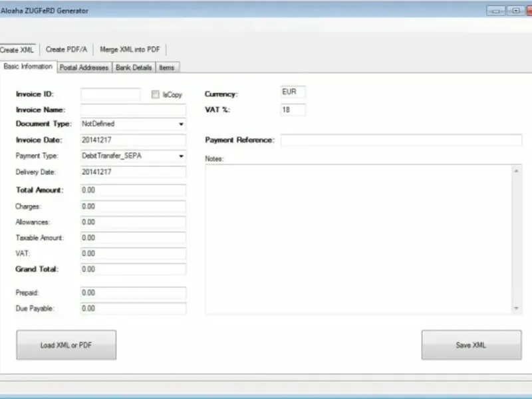Focus the Taxable Amount field
The height and width of the screenshot is (399, 532).
pos(134,237)
